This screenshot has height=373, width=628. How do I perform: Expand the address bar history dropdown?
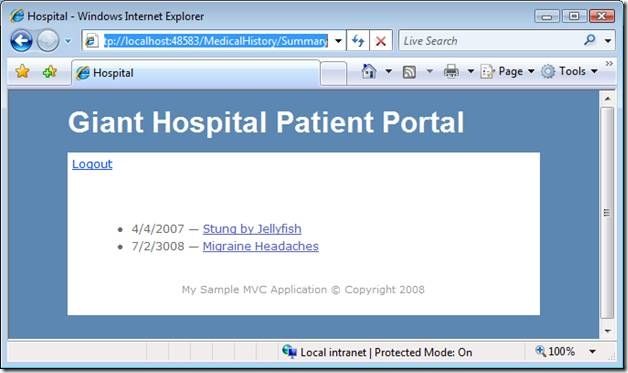click(338, 40)
